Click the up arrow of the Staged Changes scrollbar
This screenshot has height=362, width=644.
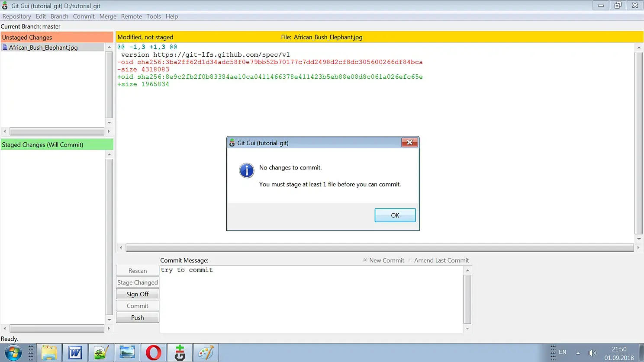(x=109, y=154)
